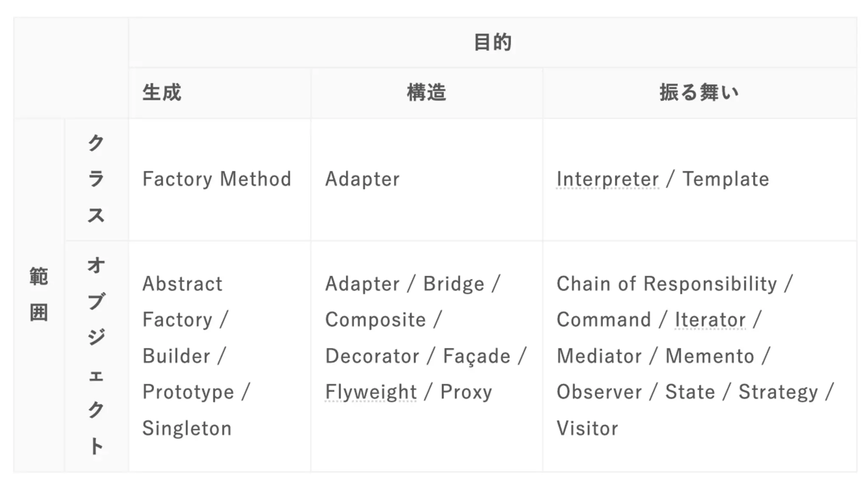Click the dotted-underlined Iterator term

pyautogui.click(x=710, y=320)
